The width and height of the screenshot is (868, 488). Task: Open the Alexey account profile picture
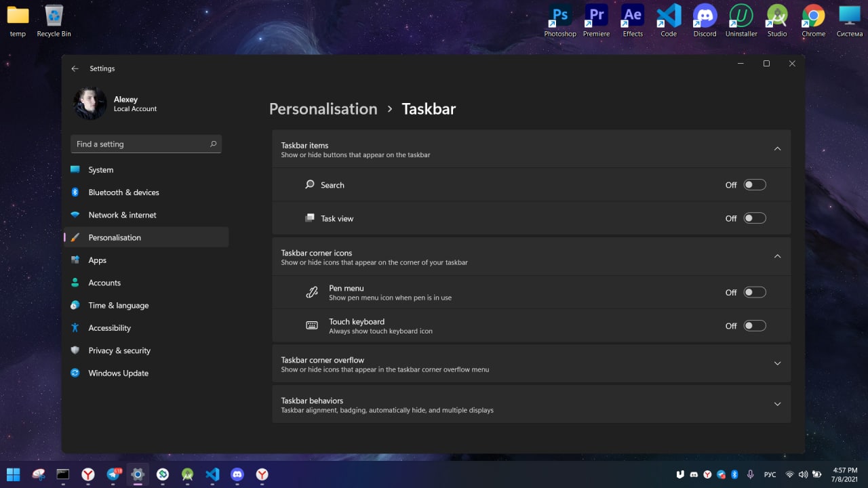point(90,104)
